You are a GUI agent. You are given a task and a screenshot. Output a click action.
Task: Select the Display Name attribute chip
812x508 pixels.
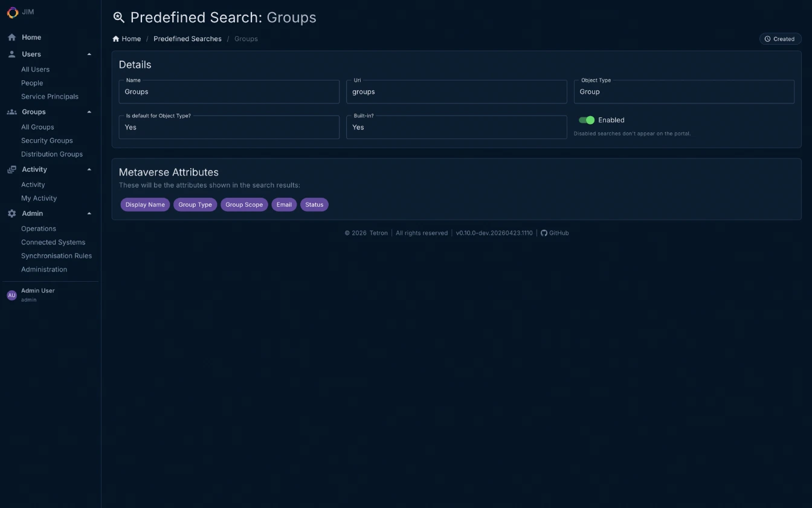click(145, 204)
